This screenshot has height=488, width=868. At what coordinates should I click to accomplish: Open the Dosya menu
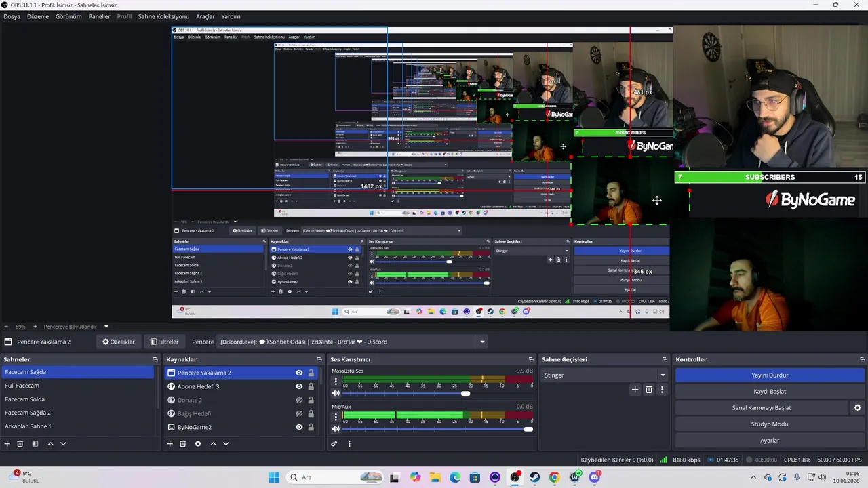point(12,16)
